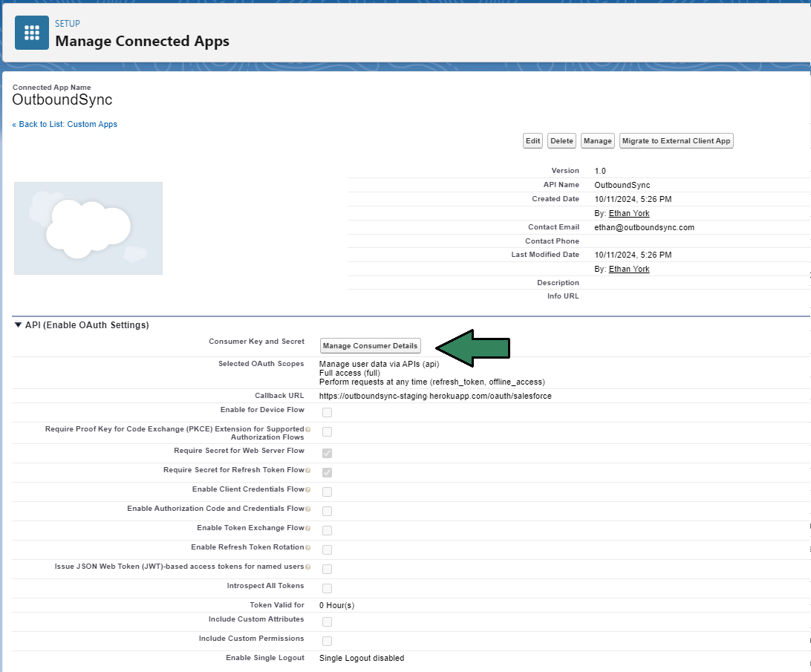Toggle Introspect All Tokens checkbox
The height and width of the screenshot is (672, 811).
click(x=327, y=588)
